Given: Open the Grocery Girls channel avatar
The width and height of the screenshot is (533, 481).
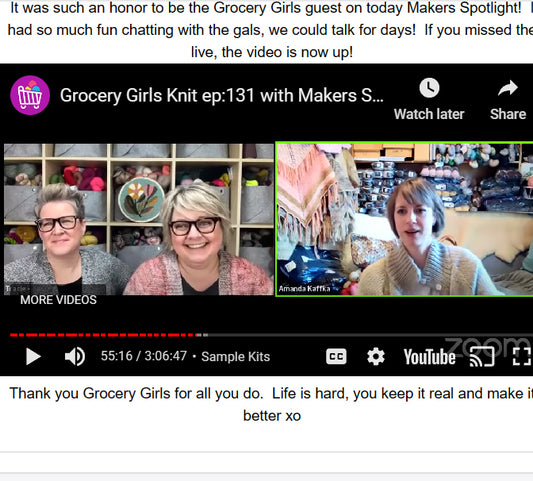Looking at the screenshot, I should [x=30, y=95].
